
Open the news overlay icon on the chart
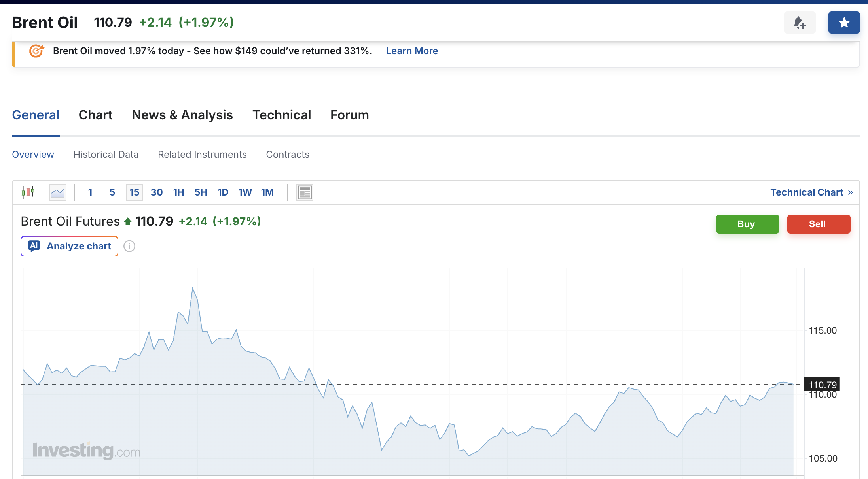point(304,192)
